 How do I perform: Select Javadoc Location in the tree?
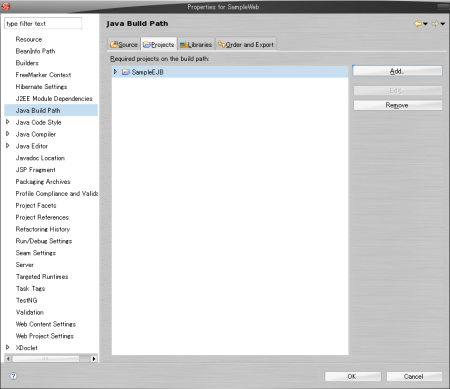(x=40, y=158)
